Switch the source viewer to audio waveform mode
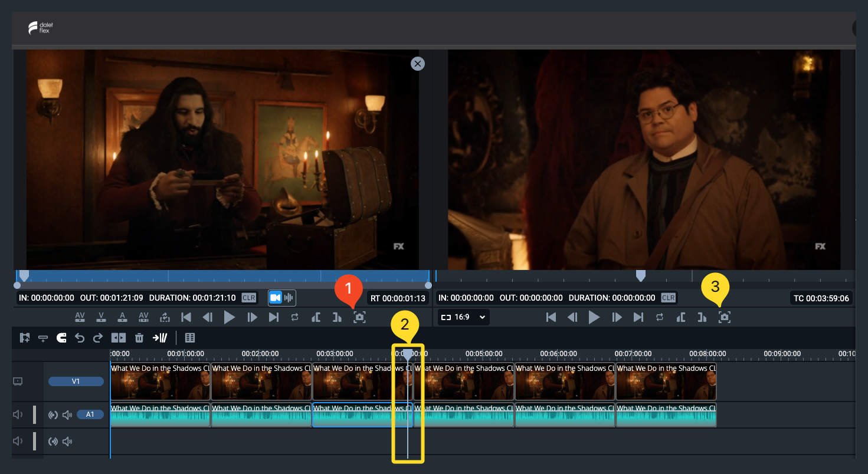Viewport: 868px width, 474px height. pyautogui.click(x=289, y=298)
